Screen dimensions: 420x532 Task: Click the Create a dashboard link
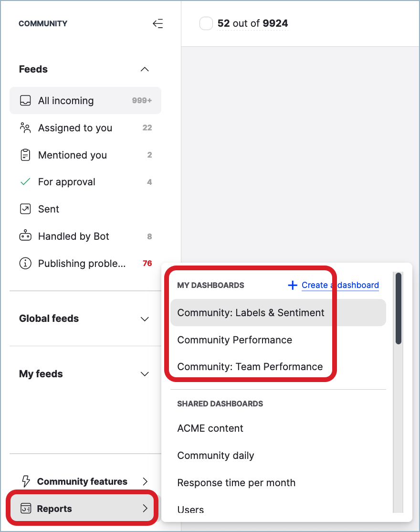(x=340, y=285)
